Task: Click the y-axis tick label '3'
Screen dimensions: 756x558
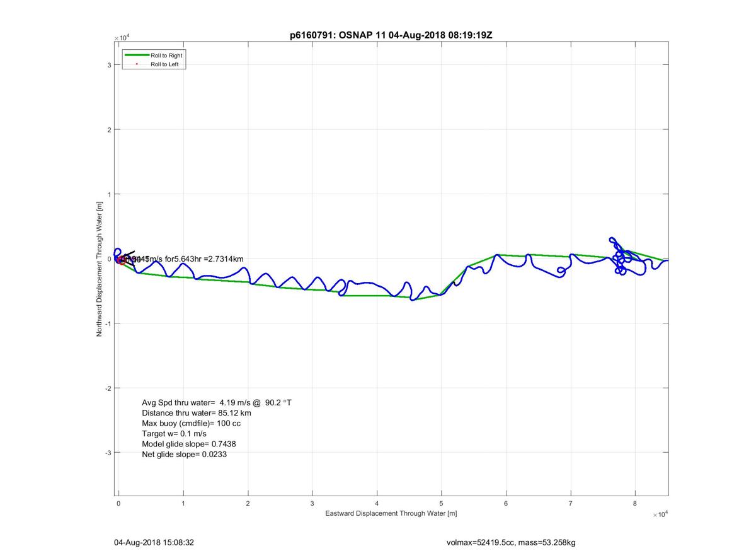Action: (110, 65)
